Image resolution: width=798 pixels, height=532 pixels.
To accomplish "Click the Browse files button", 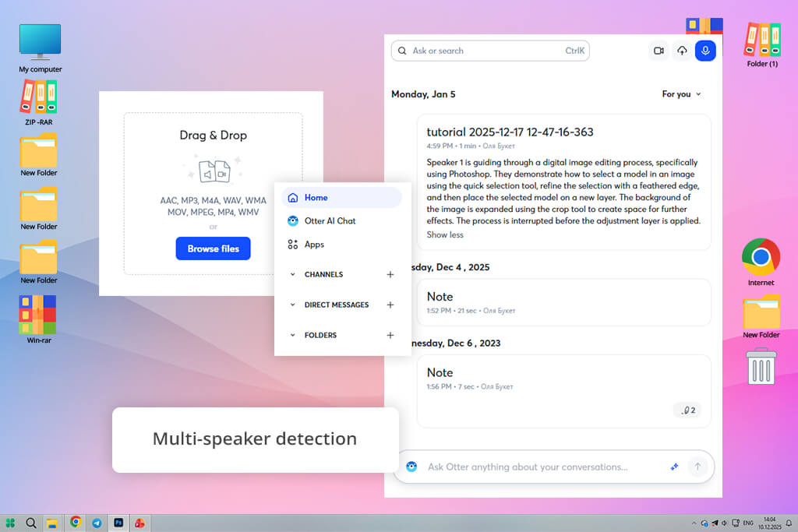I will (x=214, y=248).
